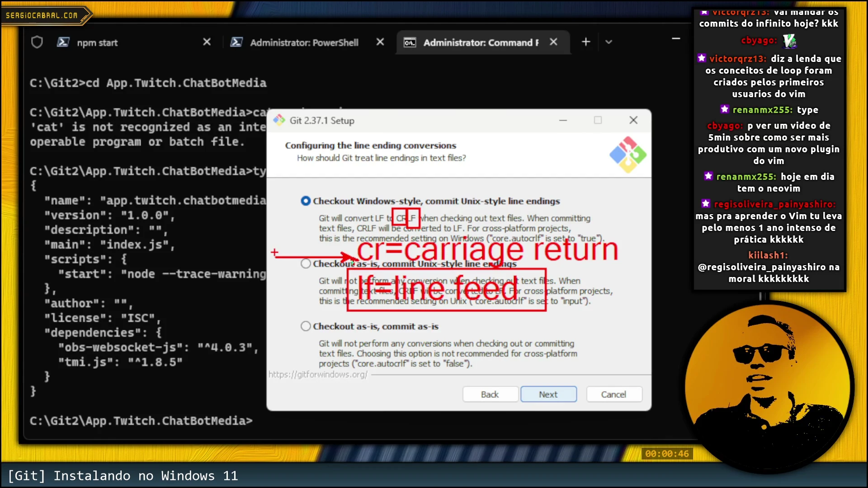The image size is (868, 488).
Task: Click the streamer webcam avatar circle
Action: [x=767, y=388]
